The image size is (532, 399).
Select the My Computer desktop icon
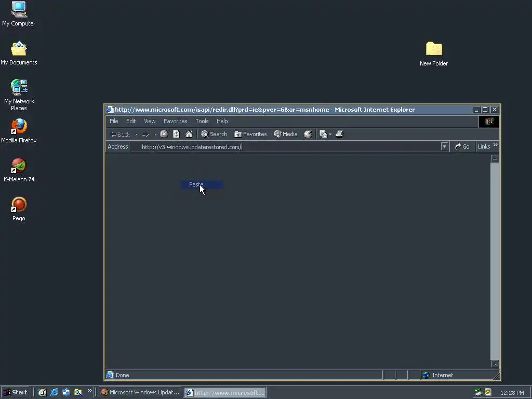pyautogui.click(x=19, y=14)
